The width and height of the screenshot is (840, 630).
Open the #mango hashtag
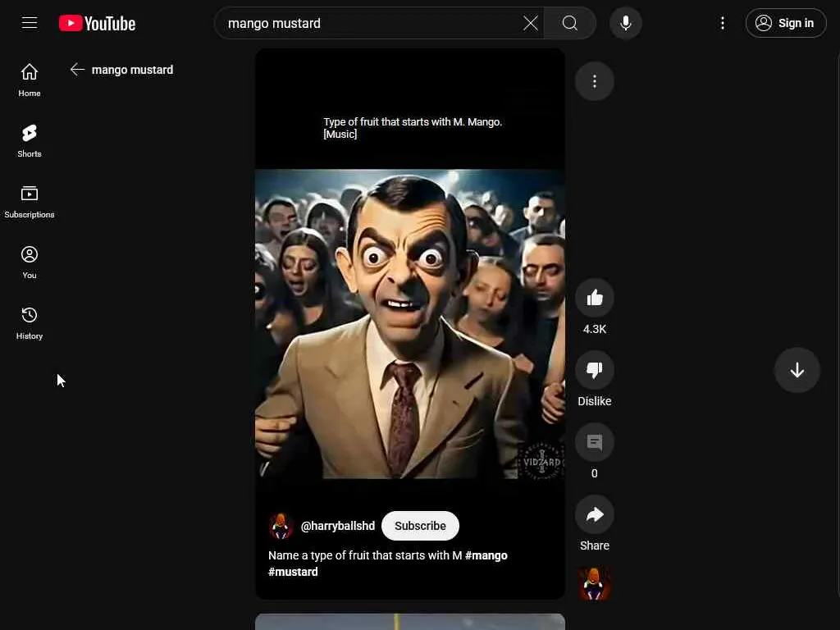[486, 555]
